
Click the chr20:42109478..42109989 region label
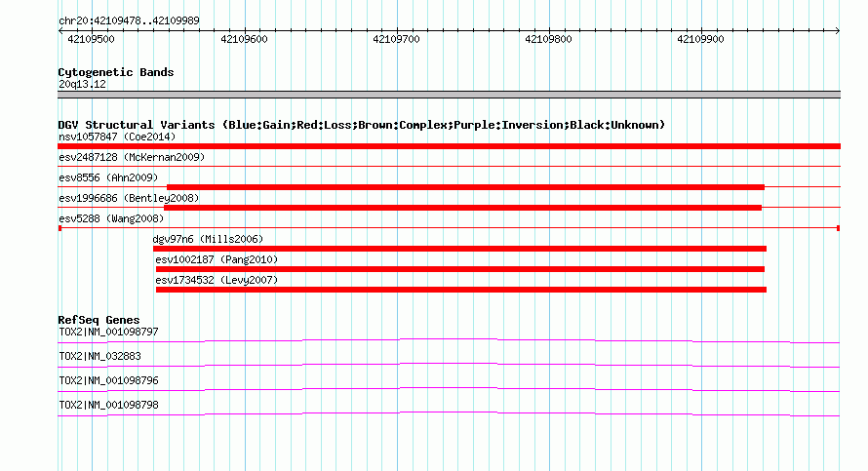coord(129,21)
